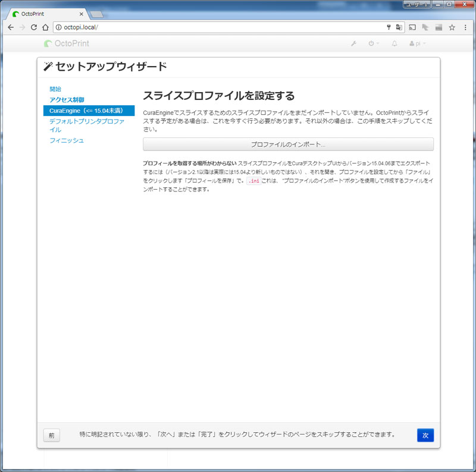This screenshot has width=476, height=472.
Task: Open a new browser tab
Action: tap(97, 14)
